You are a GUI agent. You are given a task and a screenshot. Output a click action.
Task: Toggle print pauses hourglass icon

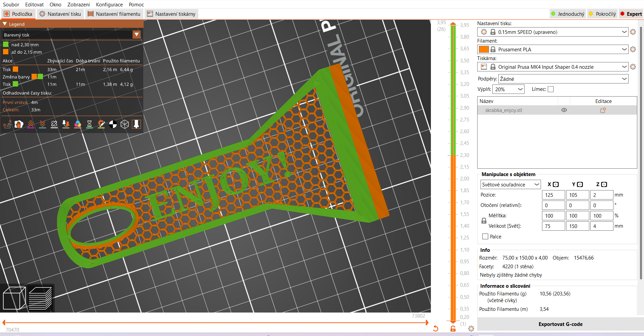point(89,124)
